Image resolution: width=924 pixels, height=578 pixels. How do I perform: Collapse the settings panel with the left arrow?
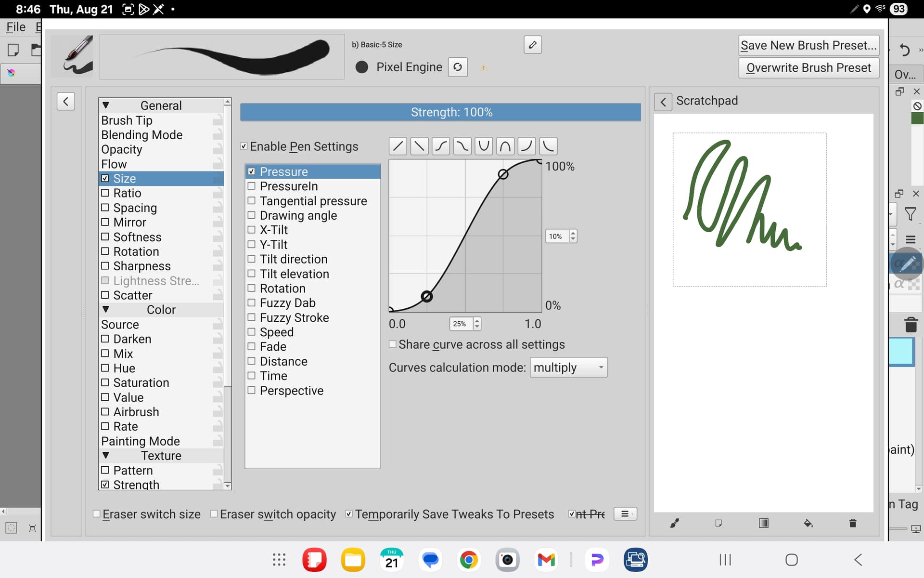66,101
